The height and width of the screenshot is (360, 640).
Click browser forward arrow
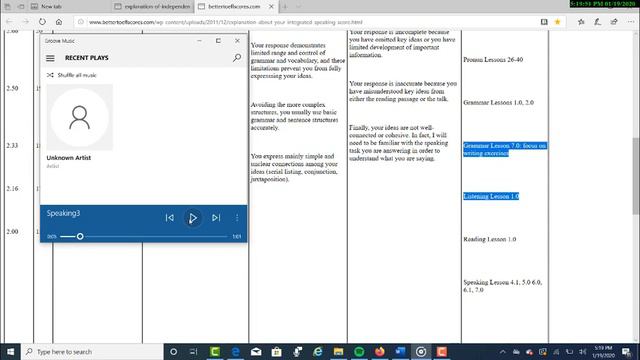click(25, 22)
